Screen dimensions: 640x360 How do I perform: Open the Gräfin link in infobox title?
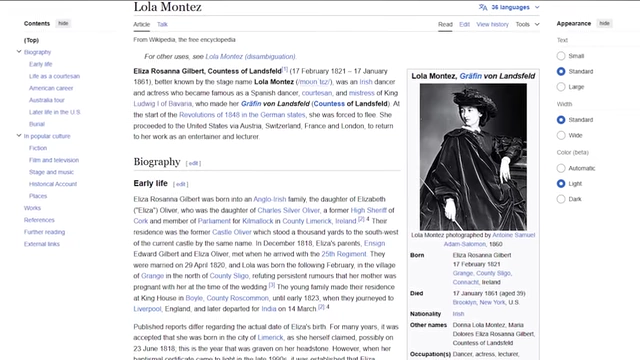coord(470,76)
